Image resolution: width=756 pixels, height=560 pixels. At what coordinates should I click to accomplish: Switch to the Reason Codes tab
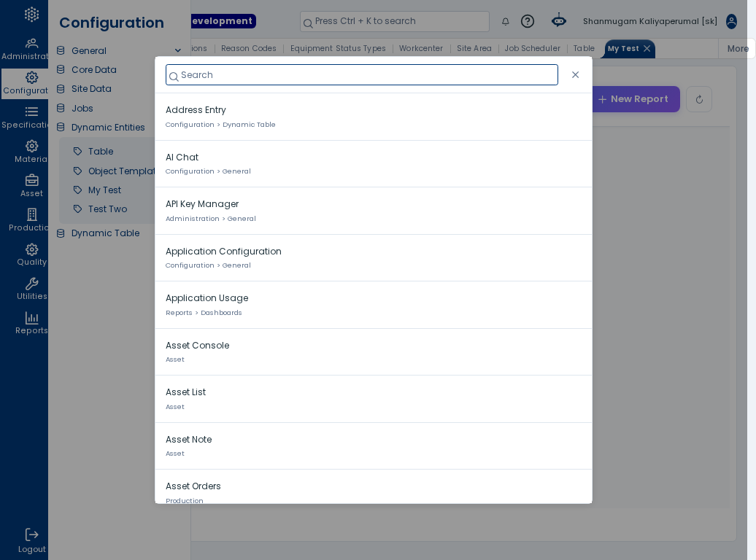click(249, 48)
